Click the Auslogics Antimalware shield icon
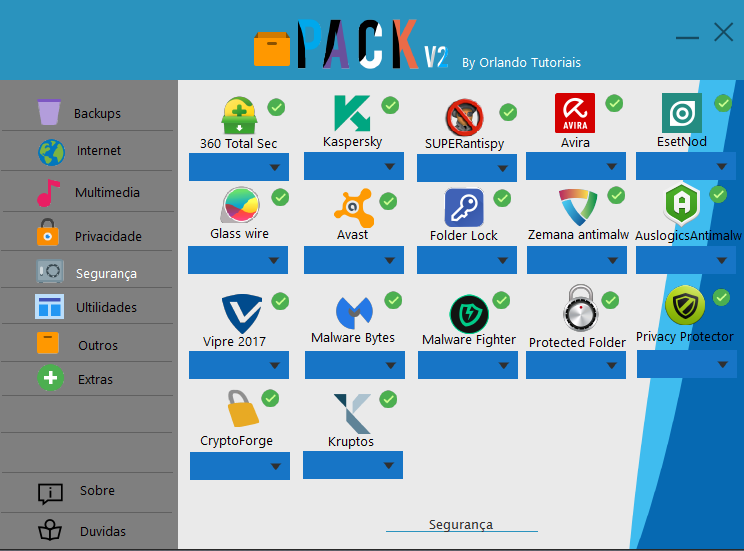This screenshot has height=551, width=744. click(682, 204)
